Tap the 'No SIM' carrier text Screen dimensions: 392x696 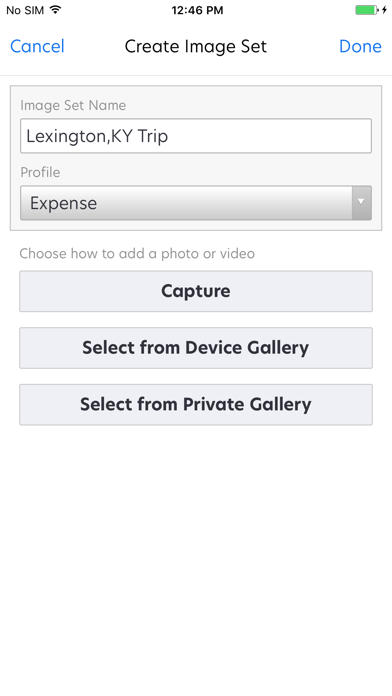25,10
